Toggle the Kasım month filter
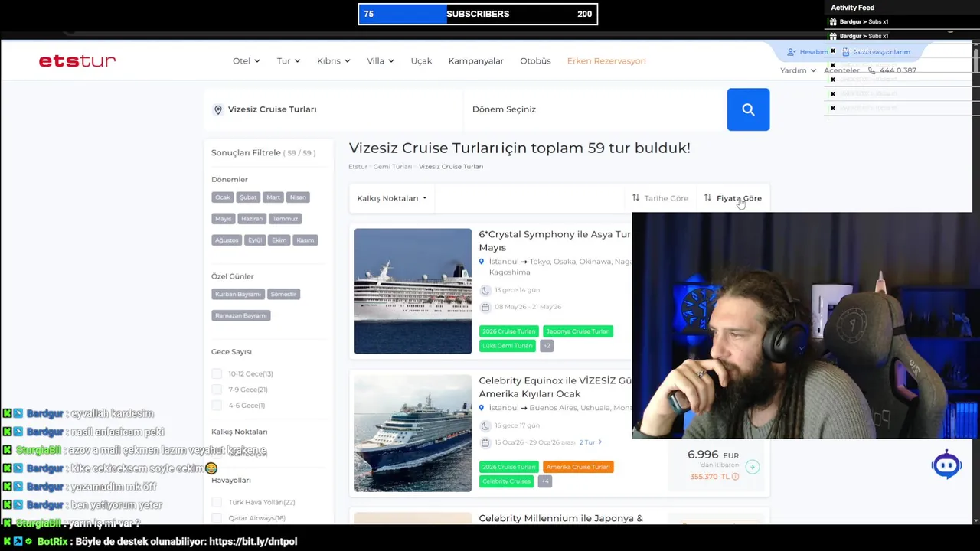This screenshot has height=551, width=980. [305, 240]
